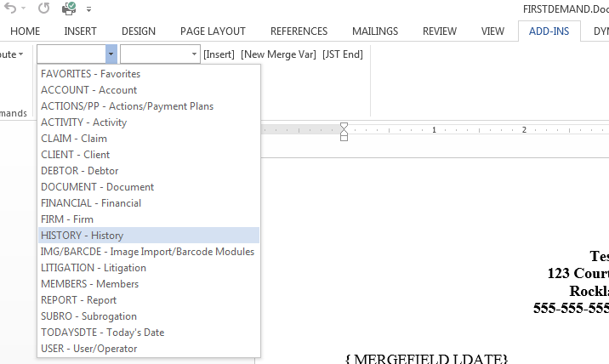Choose TODAYSDTE - Today's Date item
This screenshot has height=364, width=609.
(x=102, y=333)
